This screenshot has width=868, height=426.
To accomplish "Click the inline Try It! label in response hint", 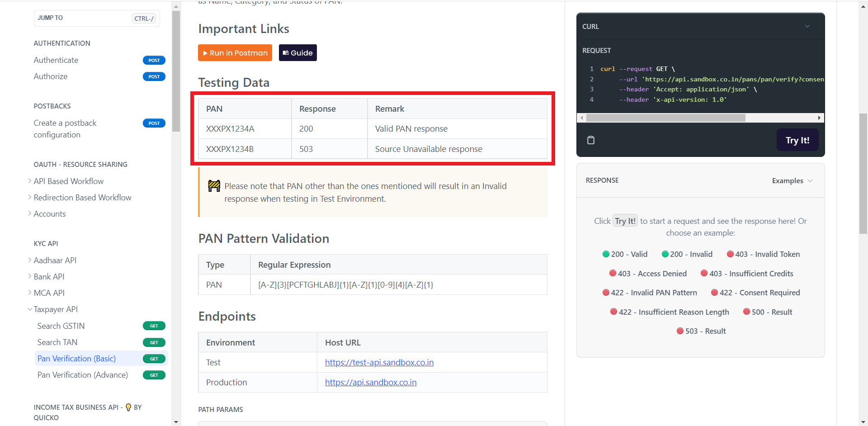I will (625, 221).
